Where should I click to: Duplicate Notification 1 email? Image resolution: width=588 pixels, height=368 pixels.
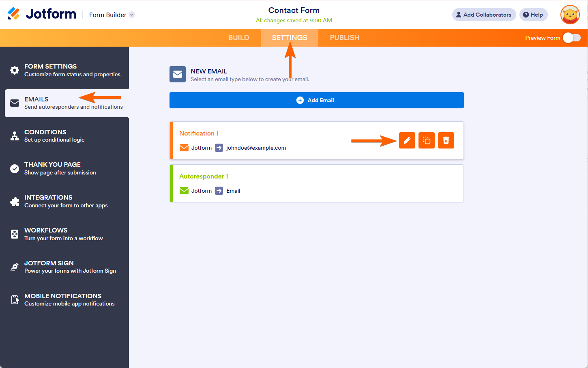click(x=427, y=140)
